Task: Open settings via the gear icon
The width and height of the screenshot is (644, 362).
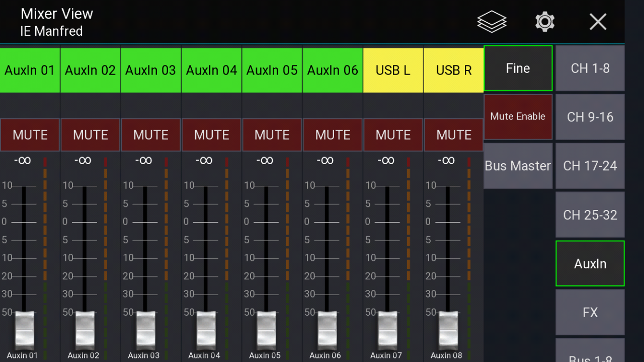Action: coord(544,22)
